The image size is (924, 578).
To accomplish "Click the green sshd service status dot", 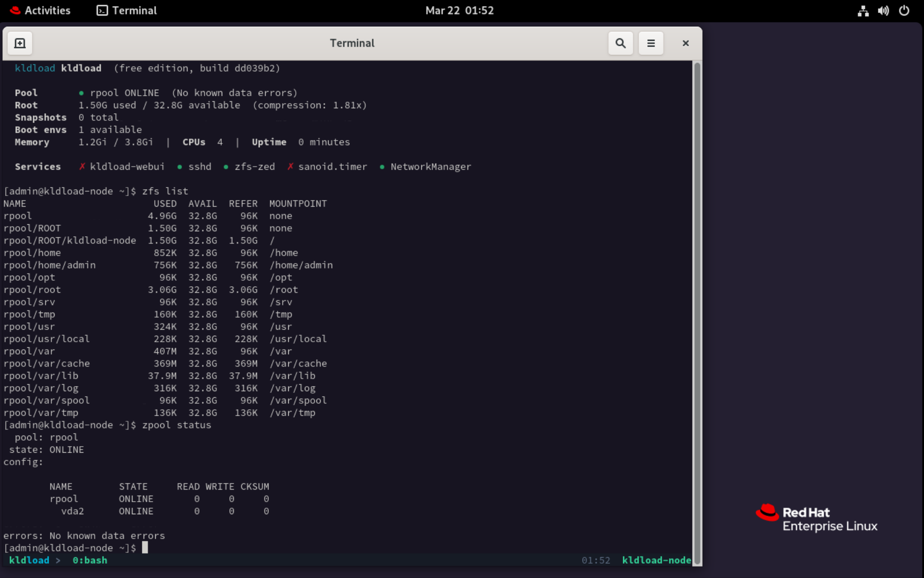I will [x=180, y=166].
